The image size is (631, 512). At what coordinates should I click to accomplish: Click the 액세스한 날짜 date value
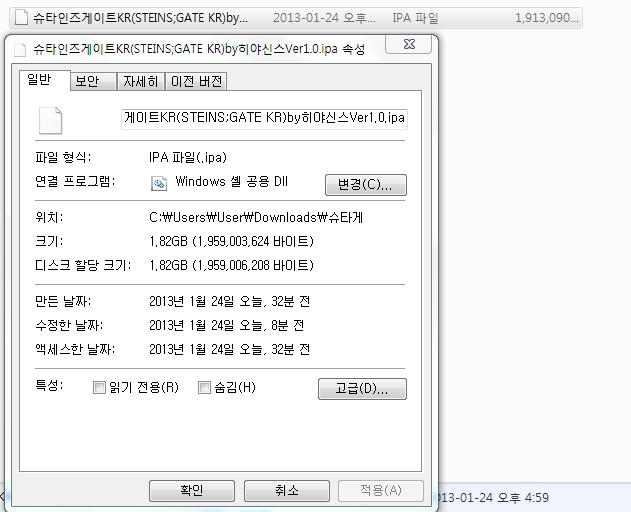[229, 349]
